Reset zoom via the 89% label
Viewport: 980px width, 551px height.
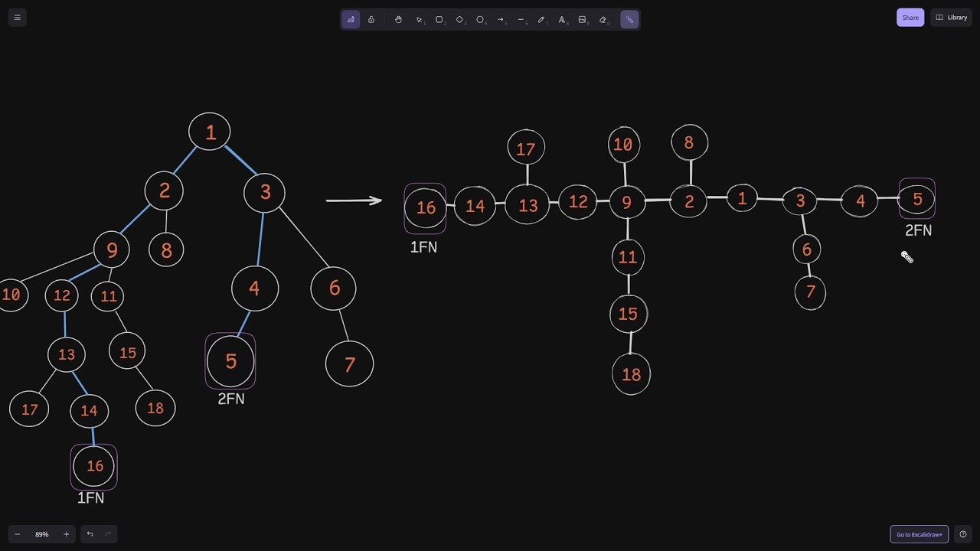41,534
